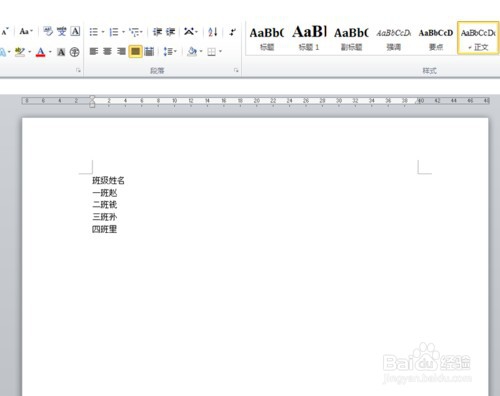This screenshot has height=396, width=500.
Task: Click the Decrease Indent icon
Action: click(x=157, y=32)
